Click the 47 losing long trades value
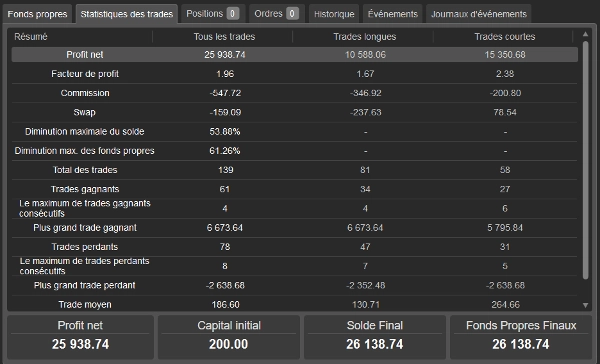Image resolution: width=600 pixels, height=364 pixels. (365, 247)
